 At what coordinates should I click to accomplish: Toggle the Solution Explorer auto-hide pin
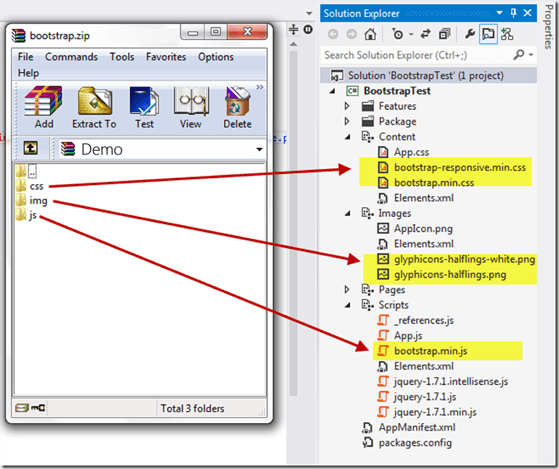coord(513,13)
